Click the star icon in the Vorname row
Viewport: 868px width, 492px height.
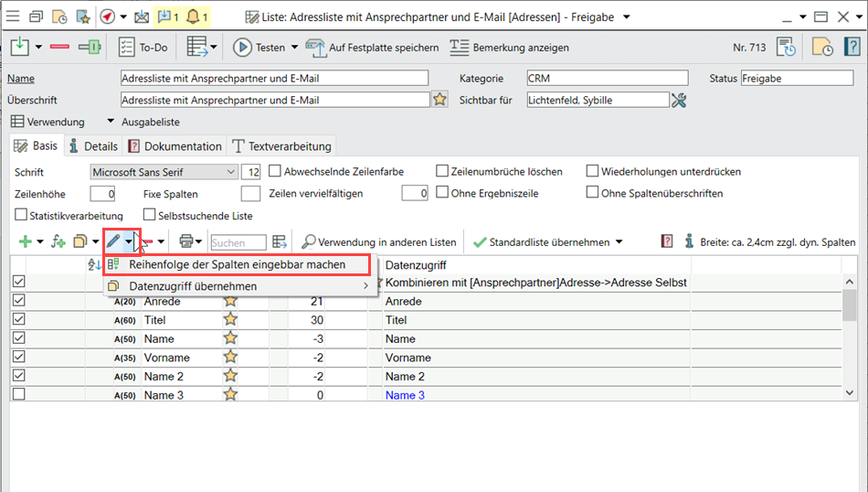(x=230, y=358)
